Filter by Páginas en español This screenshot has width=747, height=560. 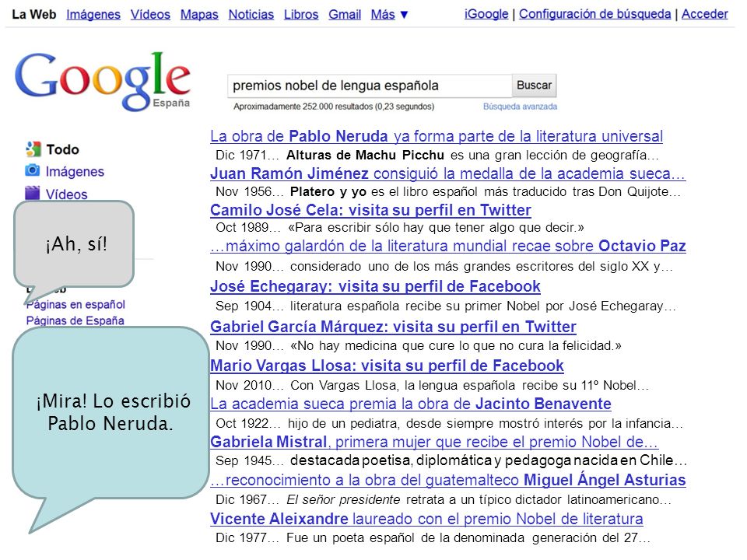click(75, 304)
